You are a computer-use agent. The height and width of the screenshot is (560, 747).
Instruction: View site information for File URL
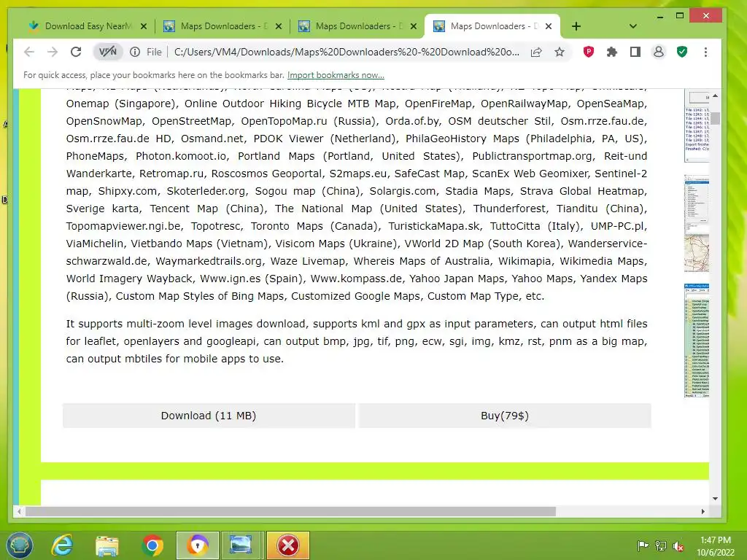[135, 52]
